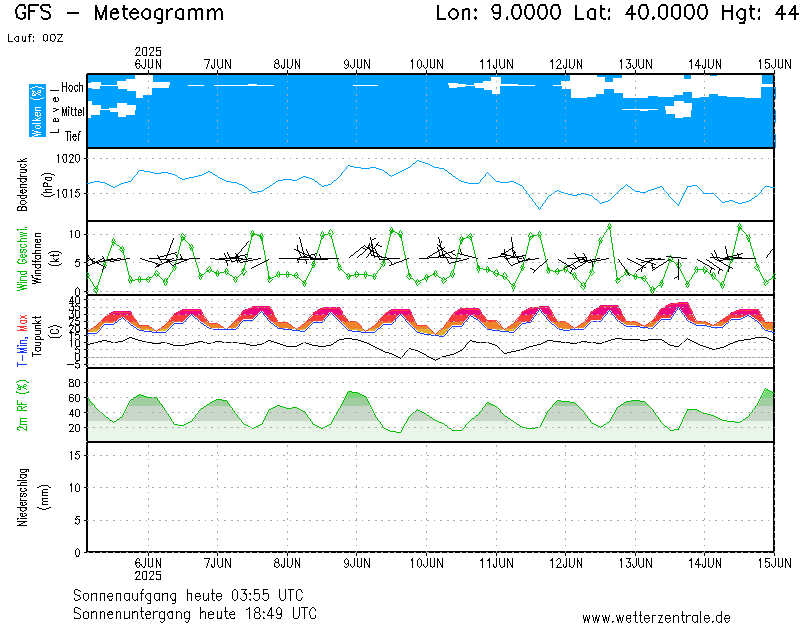Click the 'Wolken (%)' axis label

pyautogui.click(x=37, y=111)
